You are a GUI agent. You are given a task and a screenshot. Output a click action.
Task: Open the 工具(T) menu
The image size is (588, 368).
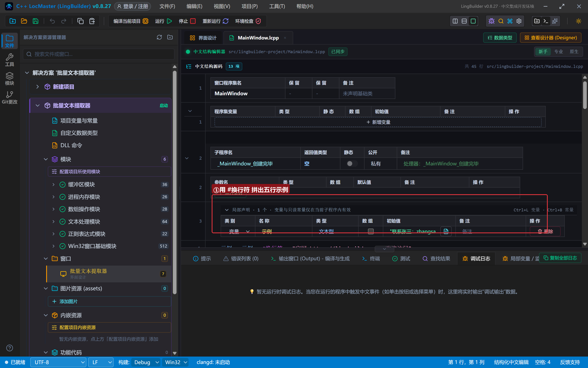[277, 6]
